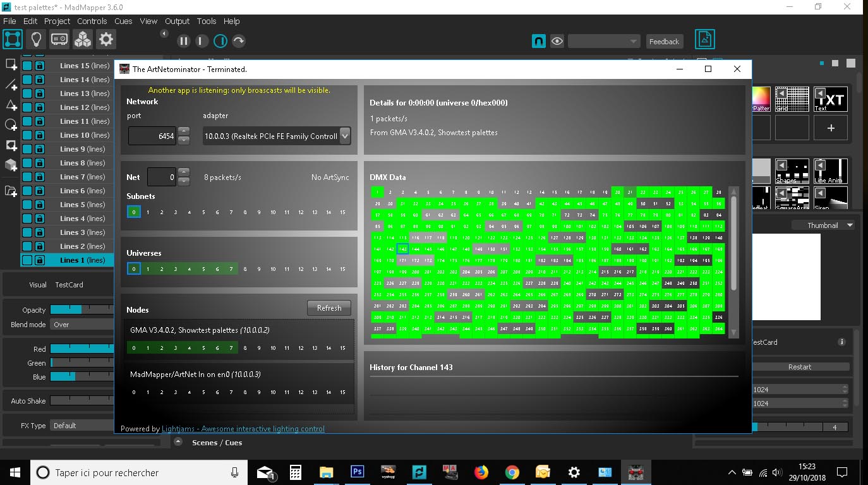The image size is (868, 485).
Task: Open the empty dropdown beside the eye icon
Action: coord(604,41)
